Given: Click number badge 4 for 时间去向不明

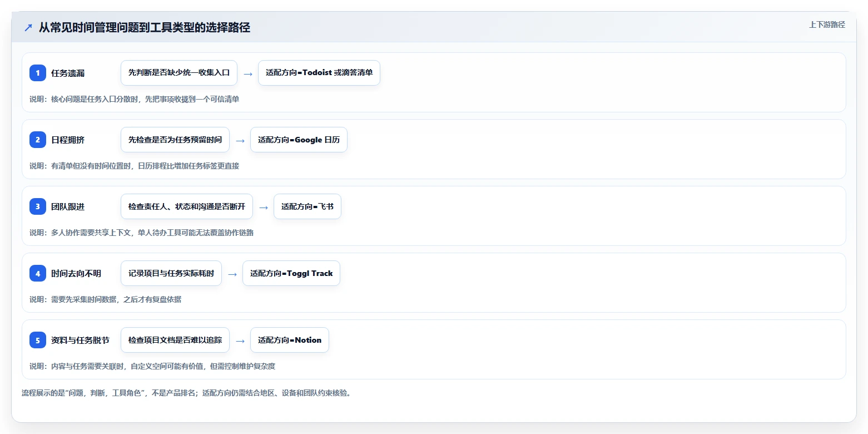Looking at the screenshot, I should (x=38, y=273).
